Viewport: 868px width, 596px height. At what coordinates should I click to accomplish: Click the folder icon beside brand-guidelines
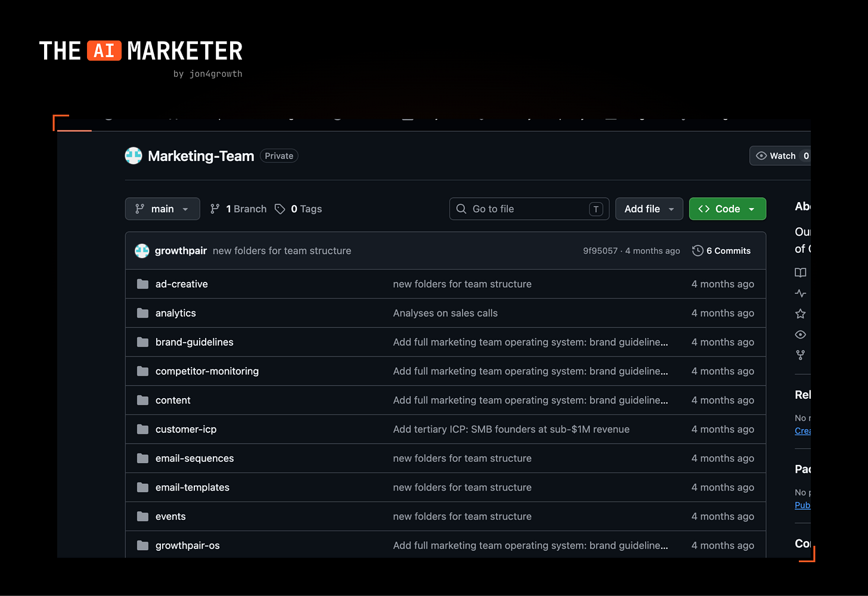(x=142, y=342)
